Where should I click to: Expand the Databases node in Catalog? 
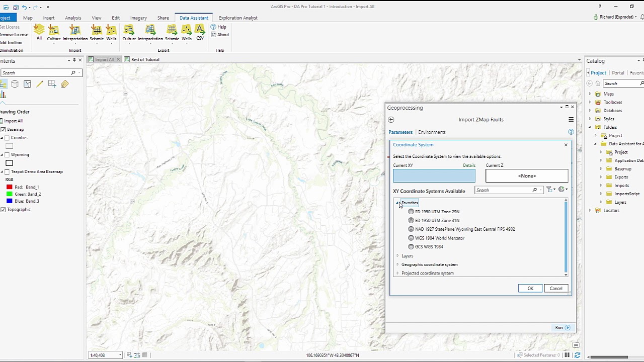coord(590,111)
